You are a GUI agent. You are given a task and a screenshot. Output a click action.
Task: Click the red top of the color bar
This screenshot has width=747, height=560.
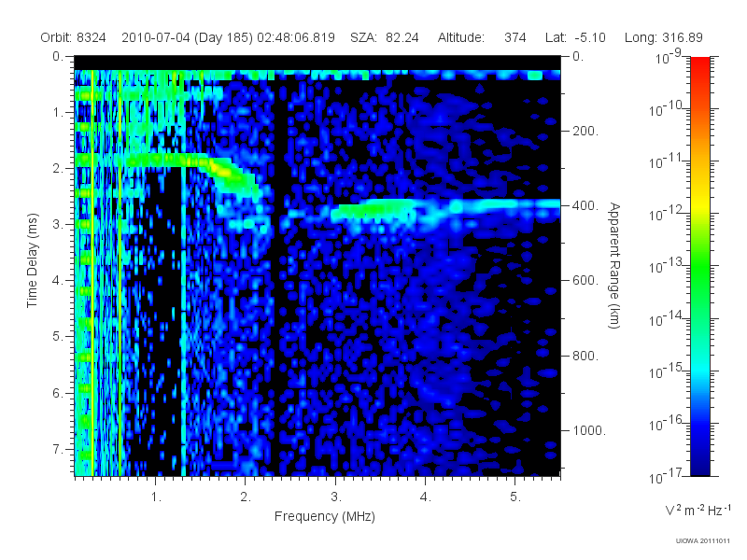pyautogui.click(x=700, y=64)
